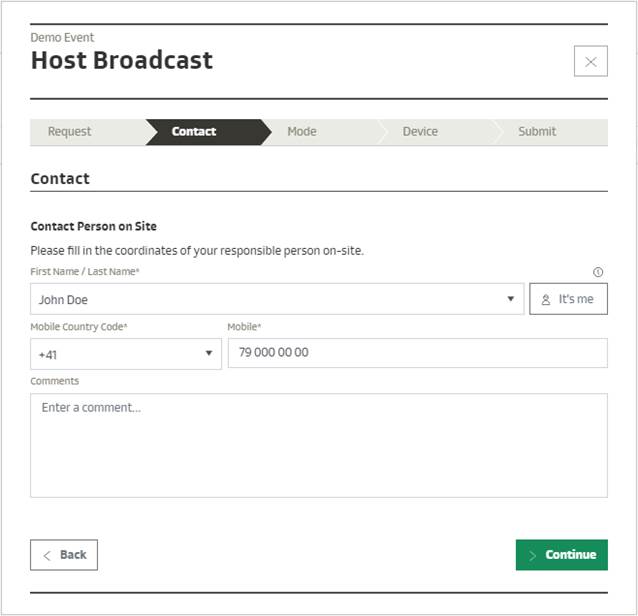Click the info icon above It's me
This screenshot has height=616, width=638.
598,272
